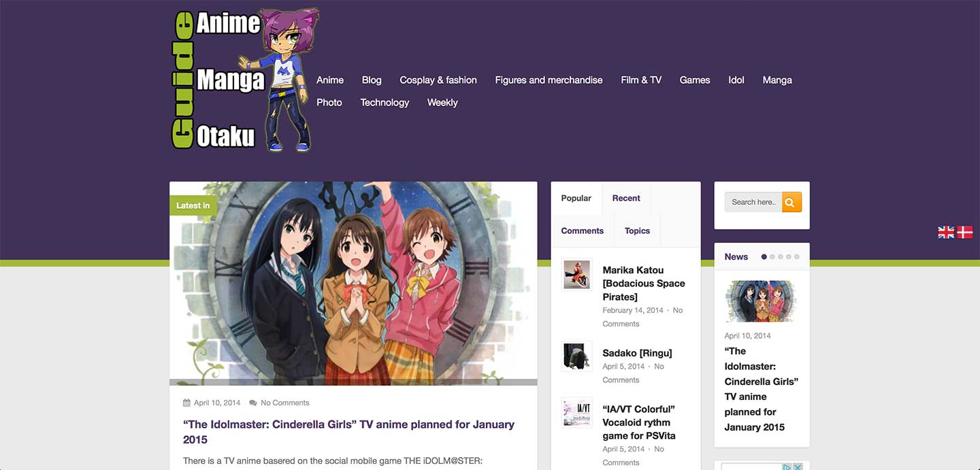The height and width of the screenshot is (470, 980).
Task: Switch to the Comments tab
Action: tap(582, 231)
